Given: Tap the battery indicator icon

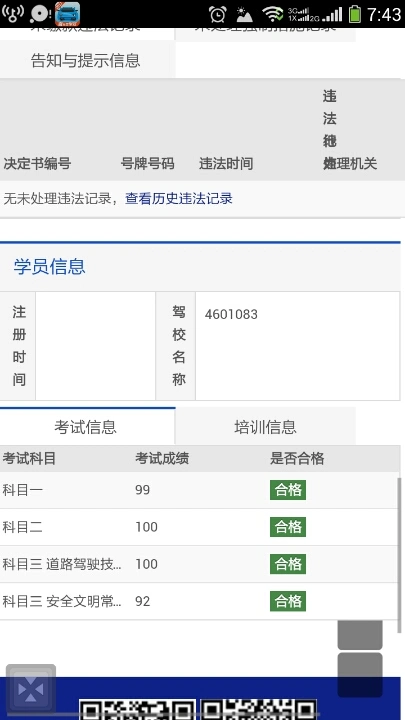Looking at the screenshot, I should pos(354,14).
